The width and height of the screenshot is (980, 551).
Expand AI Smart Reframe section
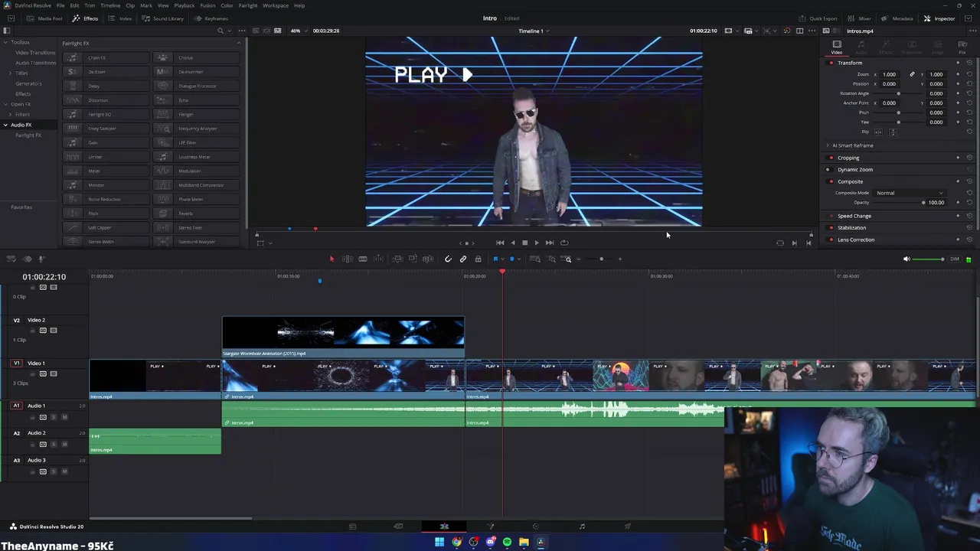coord(828,145)
